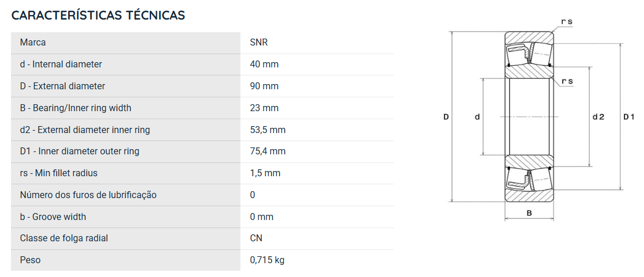Select the CN radial clearance class value

coord(256,238)
